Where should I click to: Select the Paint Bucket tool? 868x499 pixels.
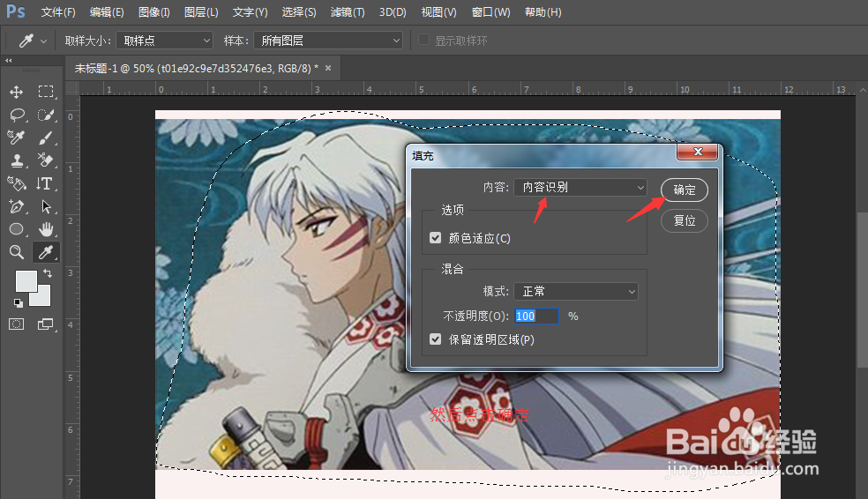(17, 183)
